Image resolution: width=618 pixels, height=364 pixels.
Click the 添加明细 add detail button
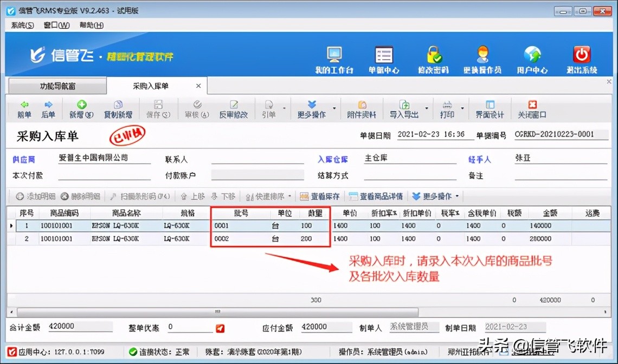click(35, 196)
